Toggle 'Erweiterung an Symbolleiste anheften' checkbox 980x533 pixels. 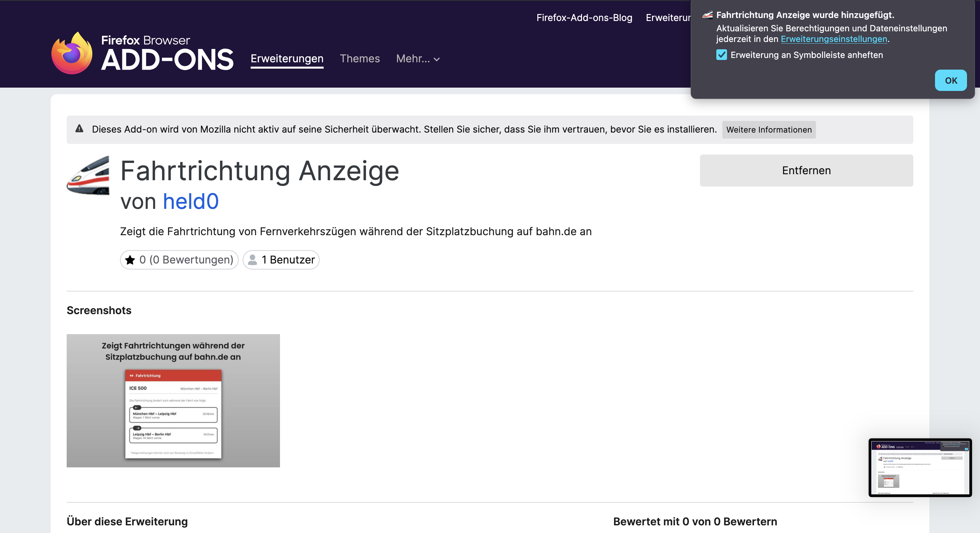[721, 55]
